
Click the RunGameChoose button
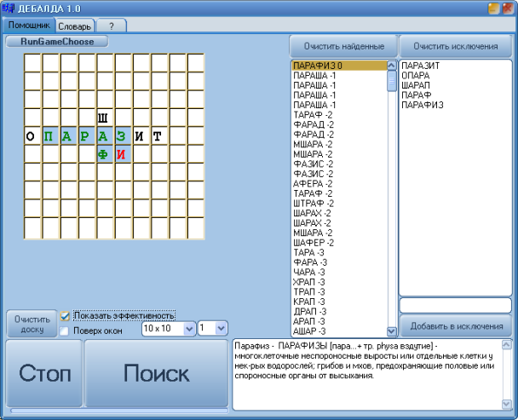(57, 41)
